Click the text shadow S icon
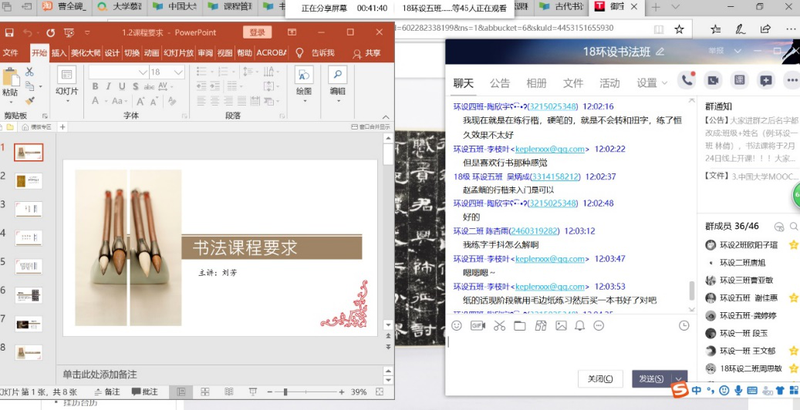 pyautogui.click(x=136, y=87)
